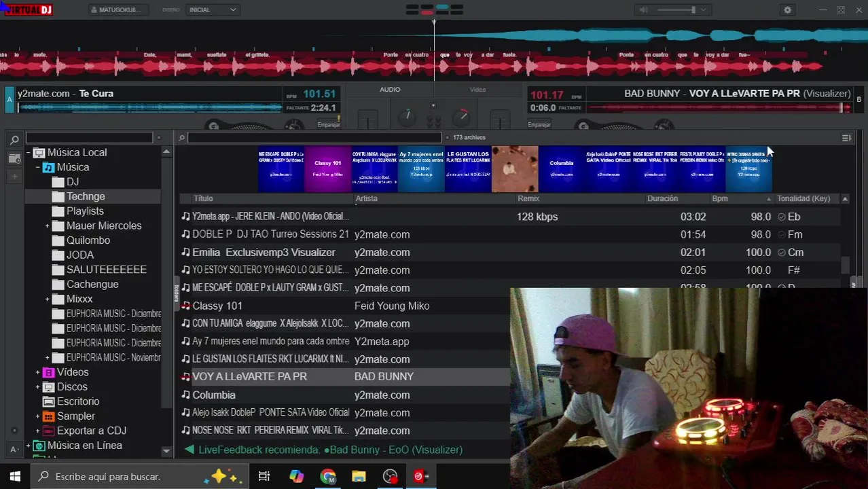Sort by Remix column header
868x489 pixels.
point(528,198)
